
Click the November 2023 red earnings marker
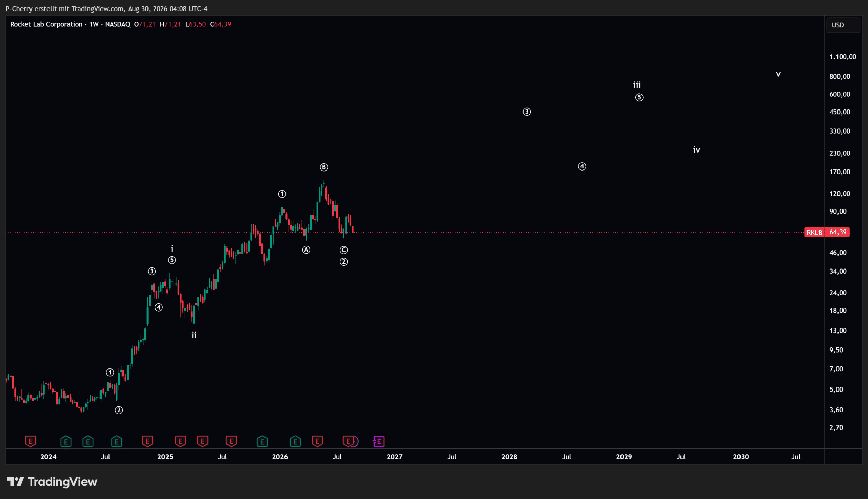[31, 441]
